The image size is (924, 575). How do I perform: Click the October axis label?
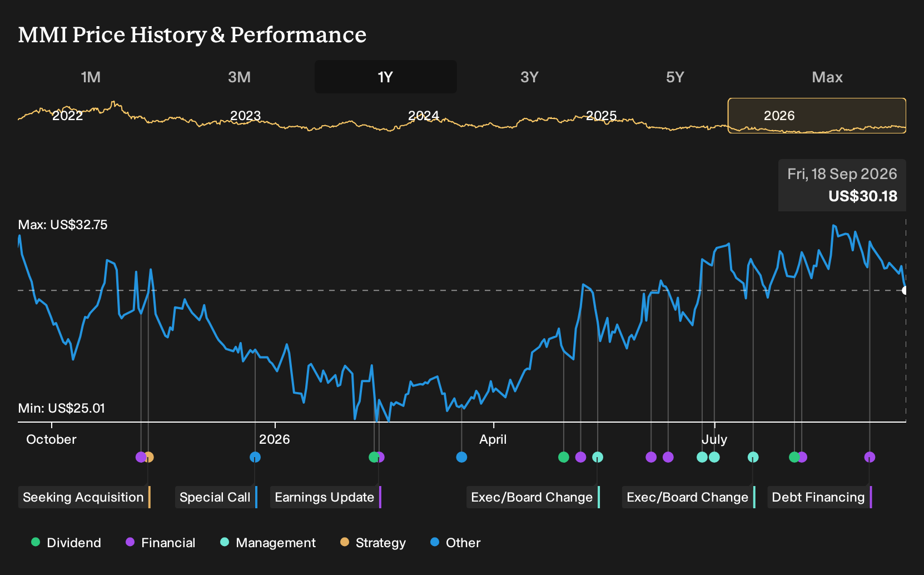51,439
